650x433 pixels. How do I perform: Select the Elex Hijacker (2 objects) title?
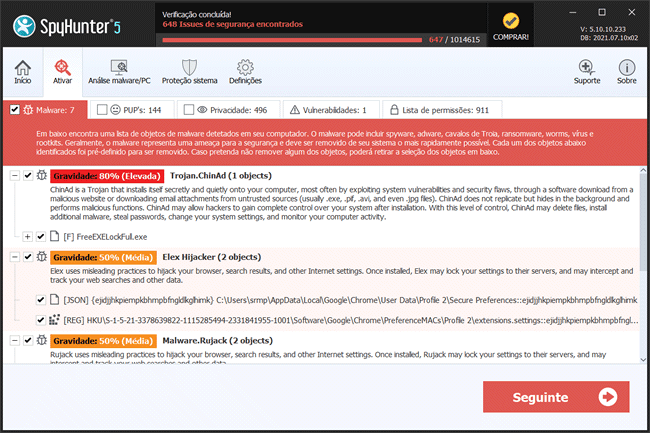pos(211,257)
